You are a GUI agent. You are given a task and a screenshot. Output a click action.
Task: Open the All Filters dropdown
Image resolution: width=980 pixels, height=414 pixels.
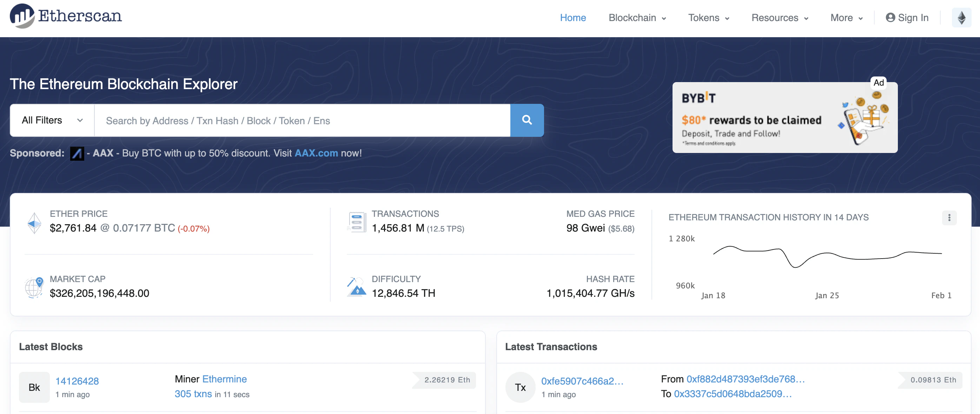[52, 120]
